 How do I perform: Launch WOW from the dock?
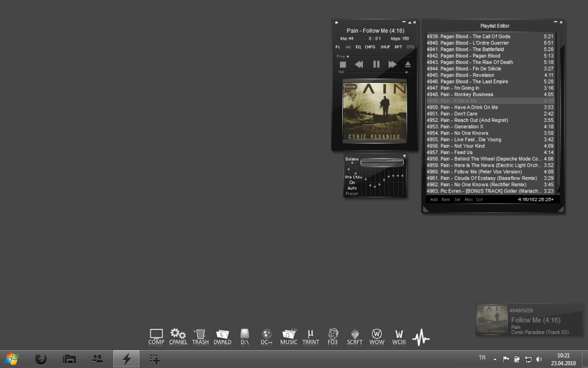tap(377, 337)
